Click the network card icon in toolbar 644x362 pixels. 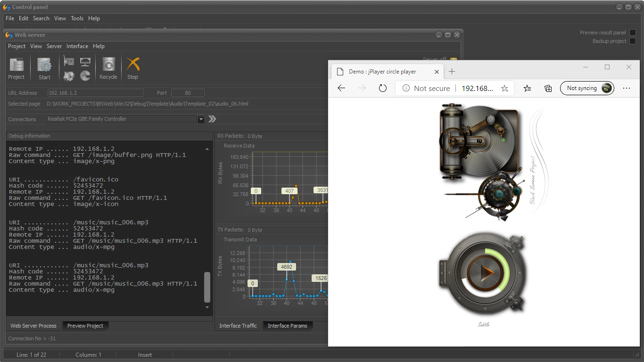coord(69,61)
